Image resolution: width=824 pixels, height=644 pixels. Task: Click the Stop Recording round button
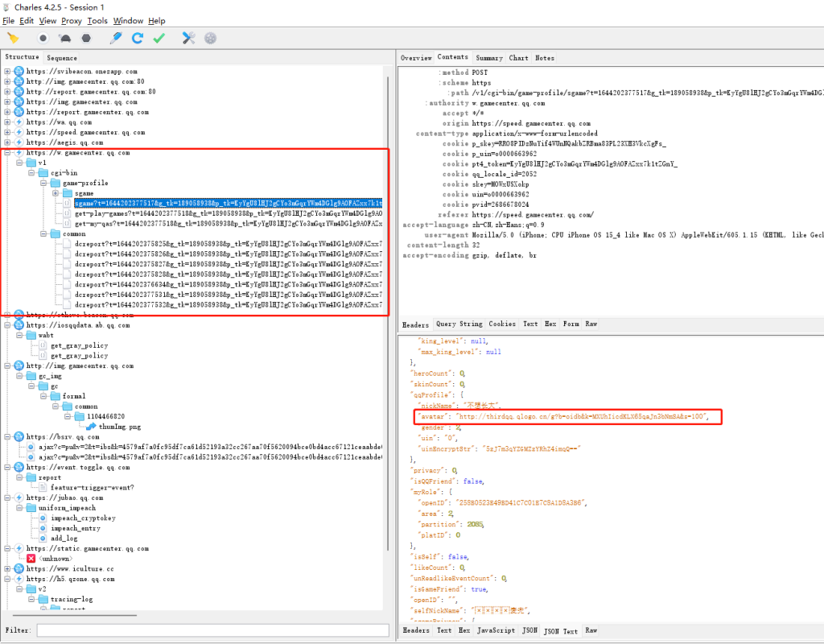(43, 38)
